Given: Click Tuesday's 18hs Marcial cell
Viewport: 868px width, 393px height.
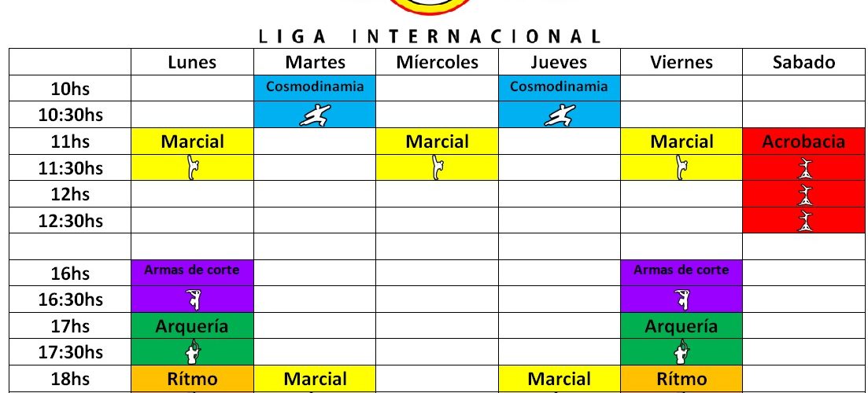Looking at the screenshot, I should click(x=315, y=379).
